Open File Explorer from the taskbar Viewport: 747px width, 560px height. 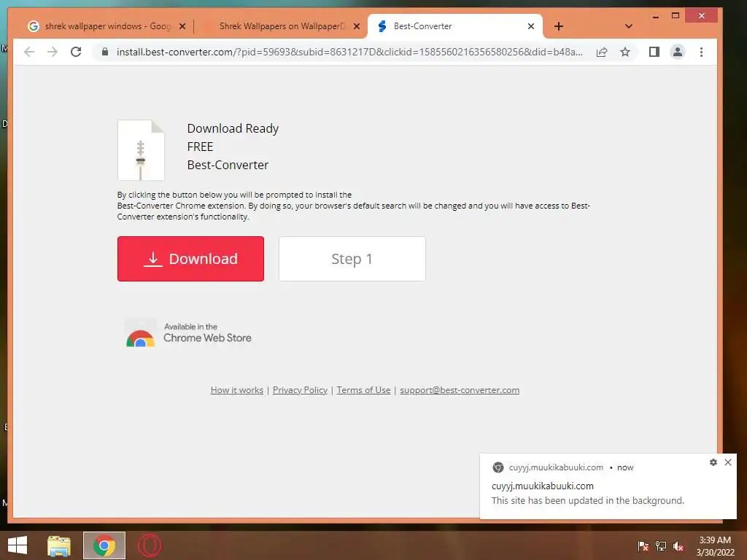click(58, 545)
